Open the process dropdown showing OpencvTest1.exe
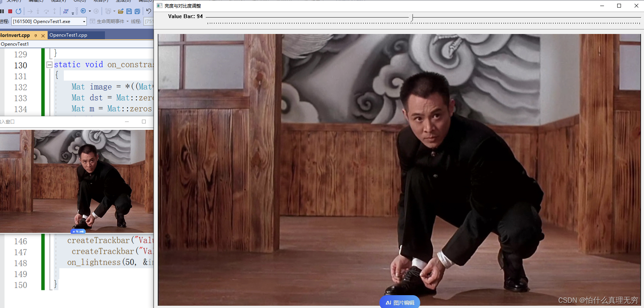 coord(49,22)
